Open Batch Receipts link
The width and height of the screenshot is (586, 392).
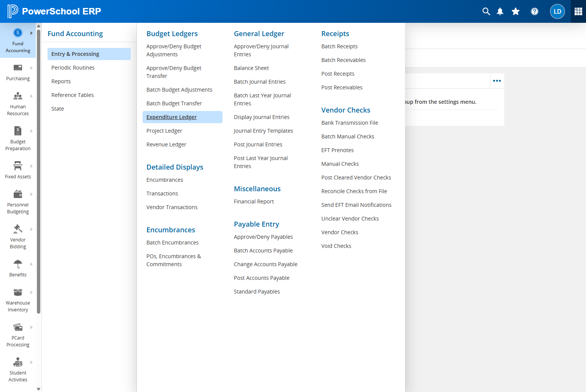pyautogui.click(x=339, y=46)
